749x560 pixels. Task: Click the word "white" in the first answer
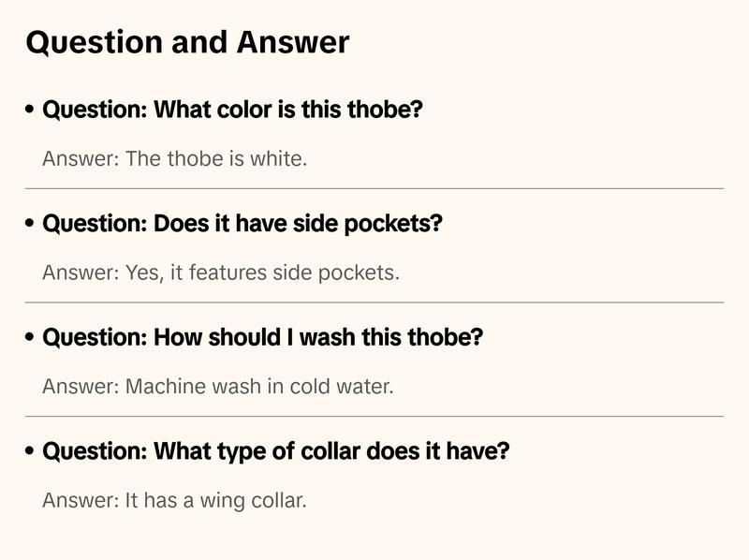point(278,159)
